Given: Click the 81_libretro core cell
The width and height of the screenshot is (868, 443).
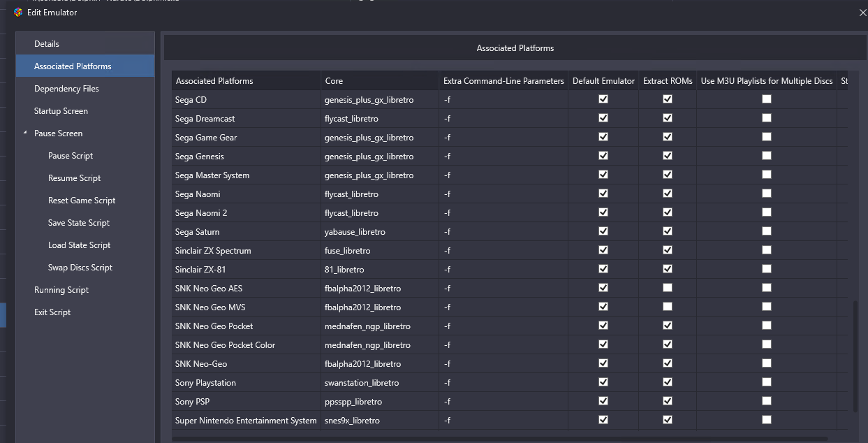Looking at the screenshot, I should pos(380,270).
